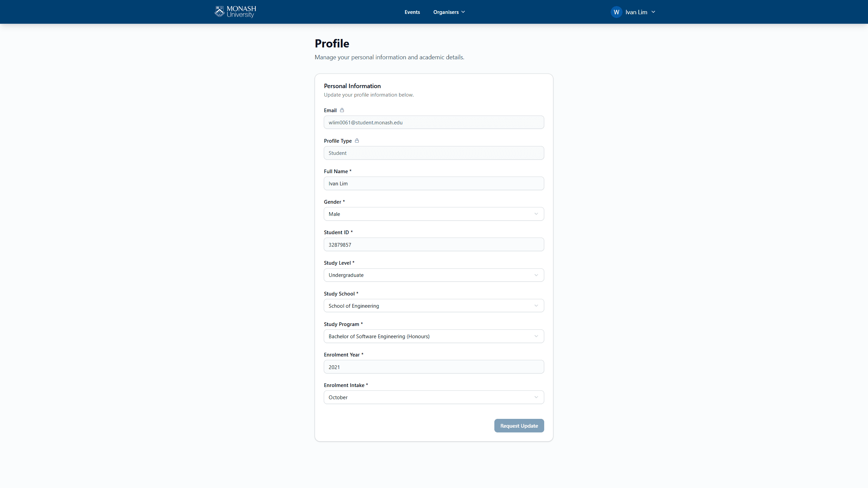Viewport: 868px width, 488px height.
Task: Click the Study Level dropdown arrow
Action: (536, 275)
